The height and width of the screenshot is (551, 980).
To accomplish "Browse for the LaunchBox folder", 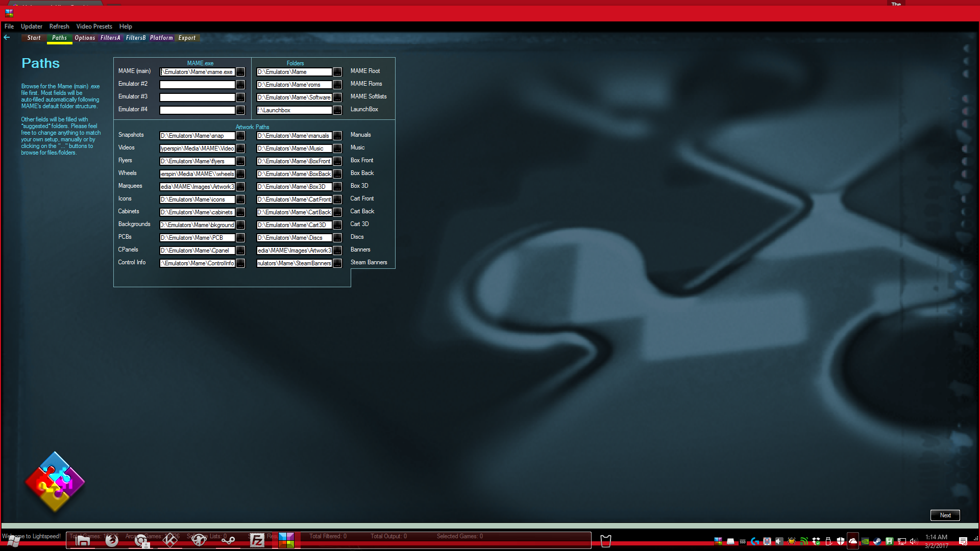I will click(337, 110).
